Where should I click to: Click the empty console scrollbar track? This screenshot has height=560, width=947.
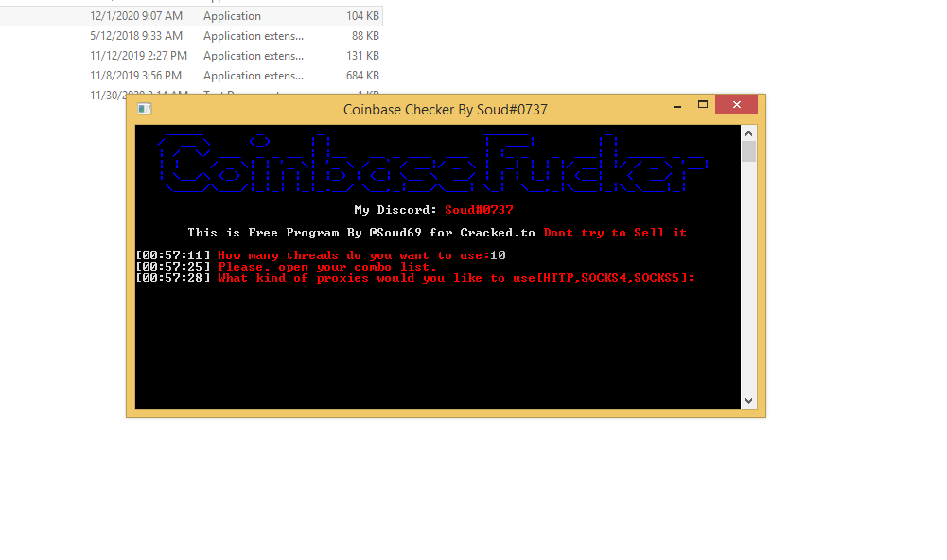pos(748,284)
